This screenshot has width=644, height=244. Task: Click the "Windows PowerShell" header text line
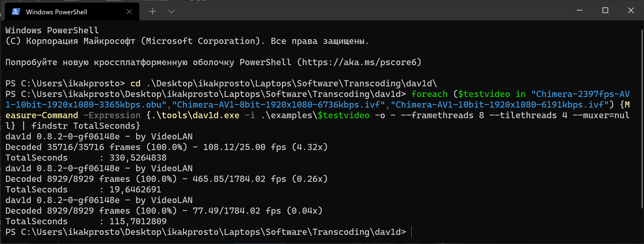click(52, 31)
